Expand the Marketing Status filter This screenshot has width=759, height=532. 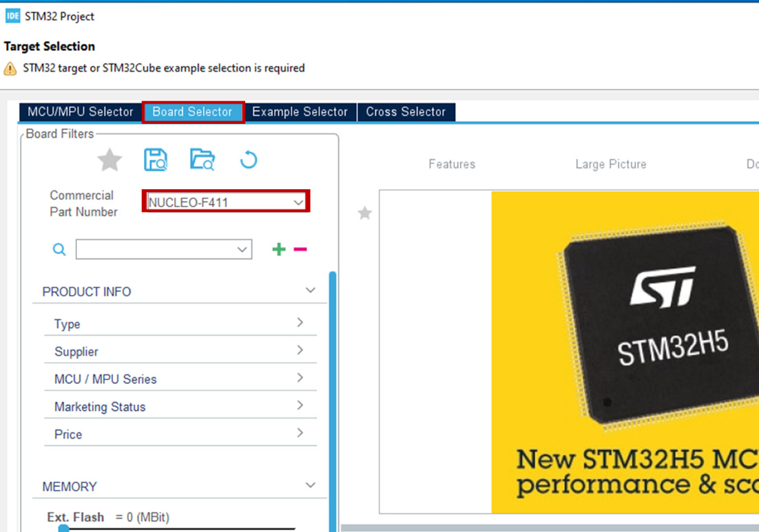tap(300, 405)
